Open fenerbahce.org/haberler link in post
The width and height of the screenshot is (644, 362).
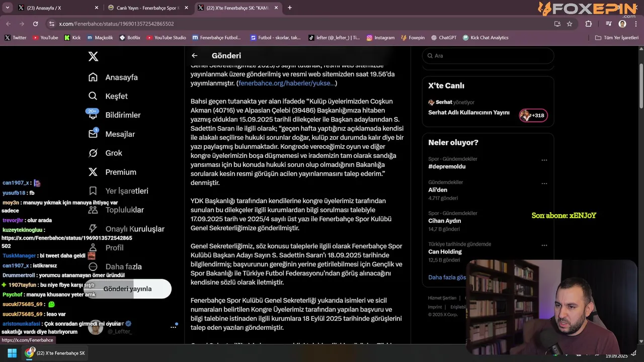[x=287, y=83]
